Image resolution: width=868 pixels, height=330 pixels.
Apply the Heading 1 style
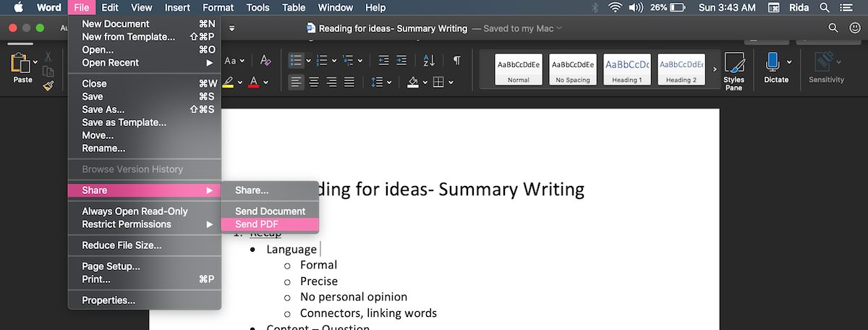click(x=627, y=69)
